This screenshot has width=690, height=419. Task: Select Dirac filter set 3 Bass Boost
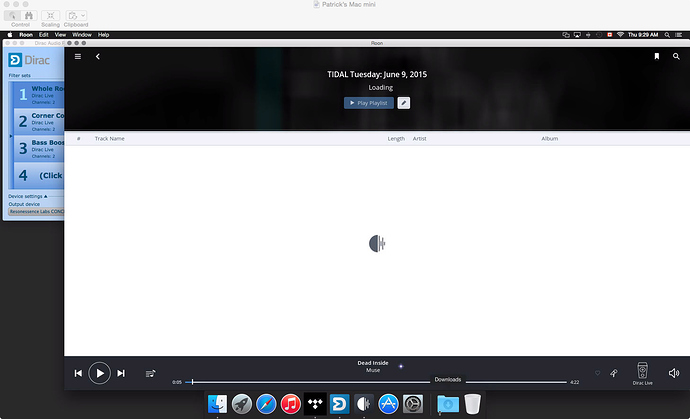(39, 149)
